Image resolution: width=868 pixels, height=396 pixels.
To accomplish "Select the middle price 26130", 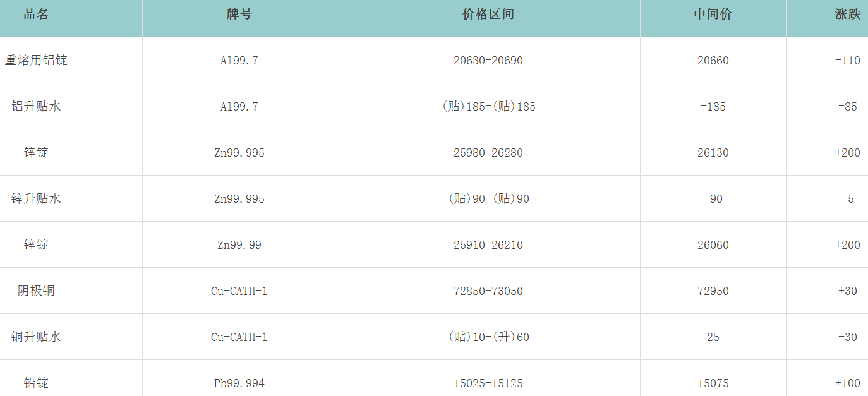I will pyautogui.click(x=713, y=153).
